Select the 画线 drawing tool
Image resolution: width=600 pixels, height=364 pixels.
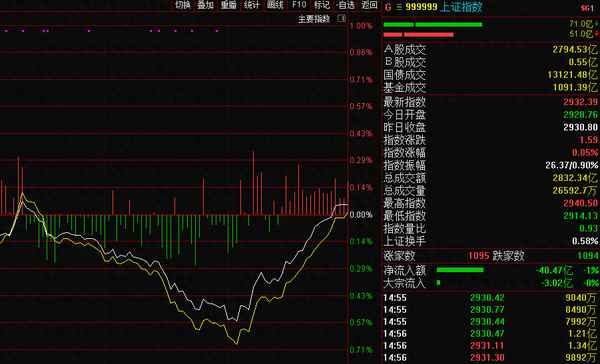click(x=275, y=5)
